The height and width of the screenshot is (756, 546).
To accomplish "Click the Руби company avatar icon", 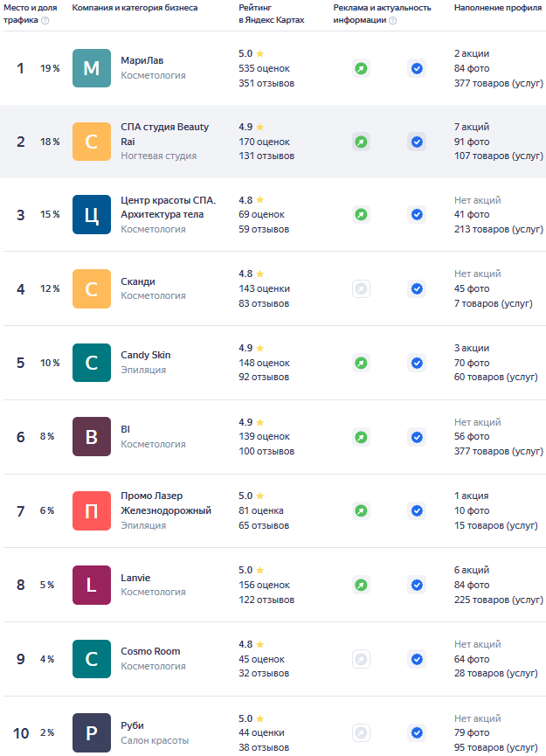I will click(92, 733).
